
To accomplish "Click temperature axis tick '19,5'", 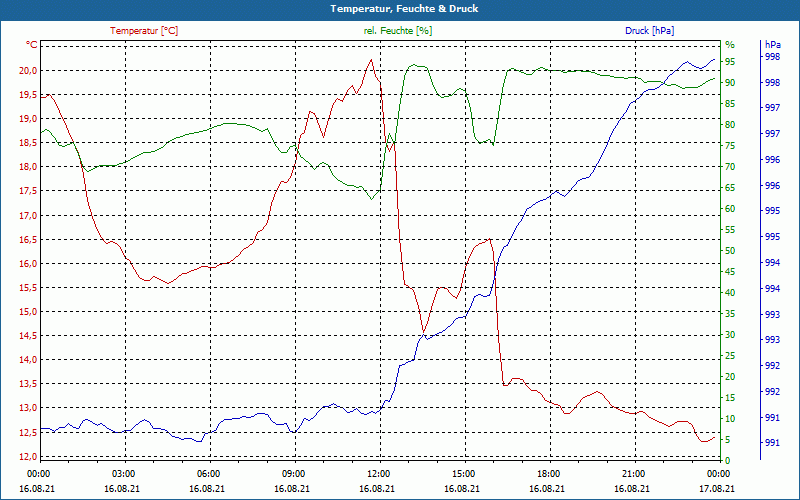I will [x=28, y=94].
